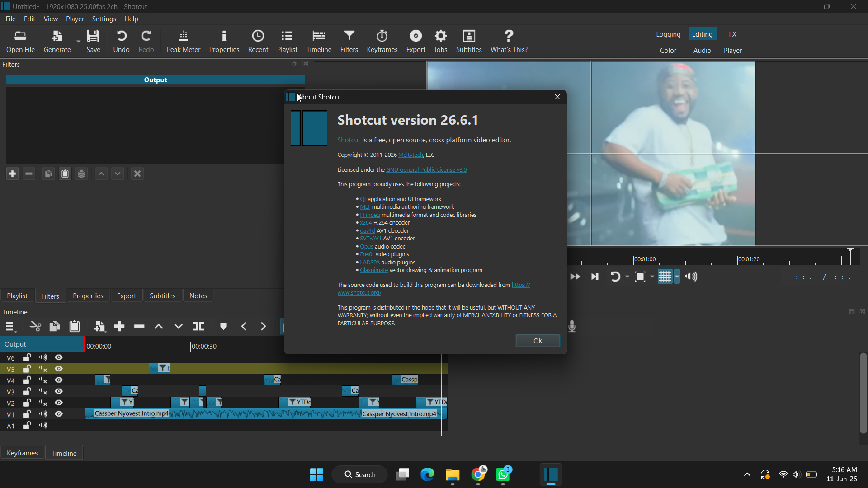
Task: Show the Recent files panel
Action: point(258,42)
